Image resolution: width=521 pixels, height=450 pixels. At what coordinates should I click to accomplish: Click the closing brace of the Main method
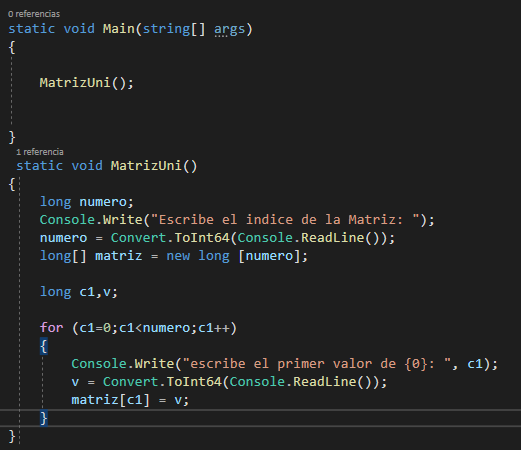coord(12,137)
